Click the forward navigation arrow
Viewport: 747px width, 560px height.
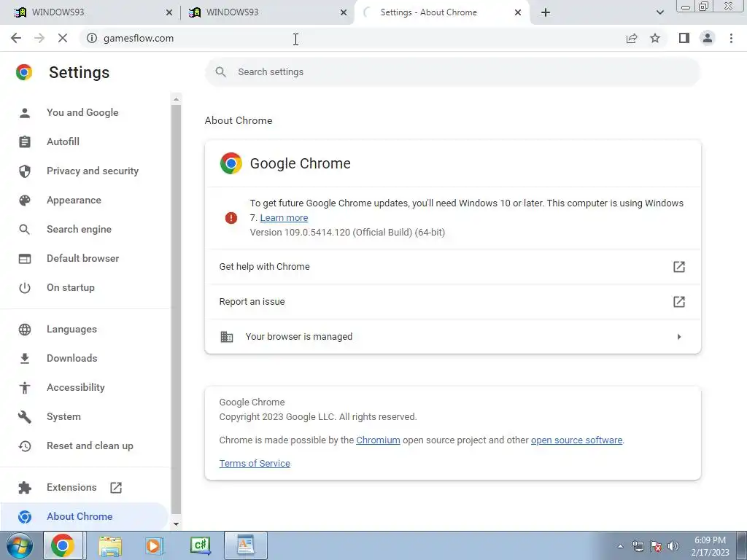click(39, 38)
